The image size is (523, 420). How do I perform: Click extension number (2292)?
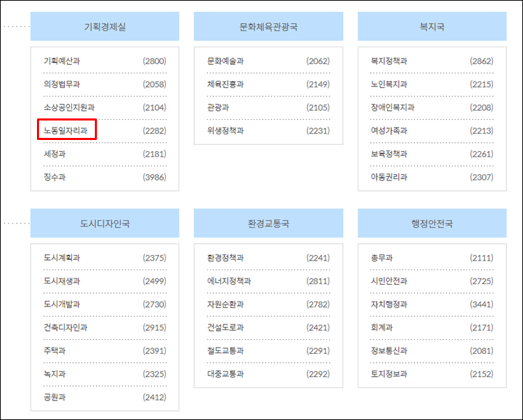point(318,374)
